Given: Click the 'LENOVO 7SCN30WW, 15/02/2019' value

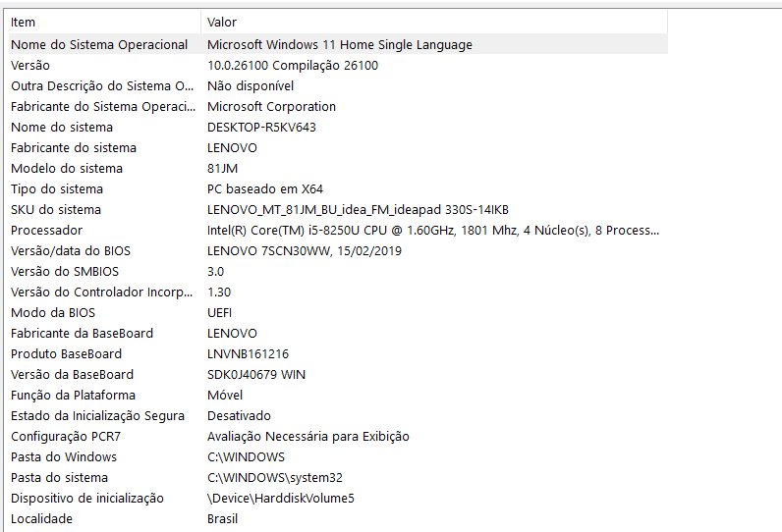Looking at the screenshot, I should [x=305, y=250].
